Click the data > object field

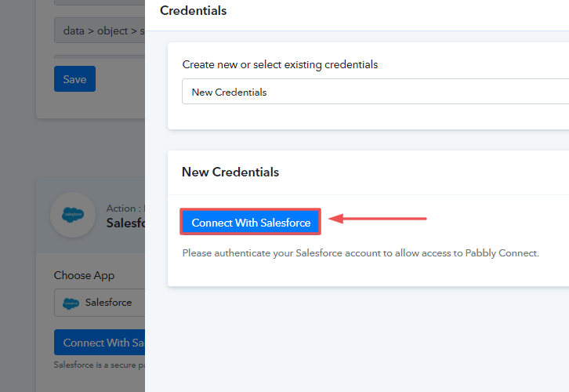click(100, 31)
